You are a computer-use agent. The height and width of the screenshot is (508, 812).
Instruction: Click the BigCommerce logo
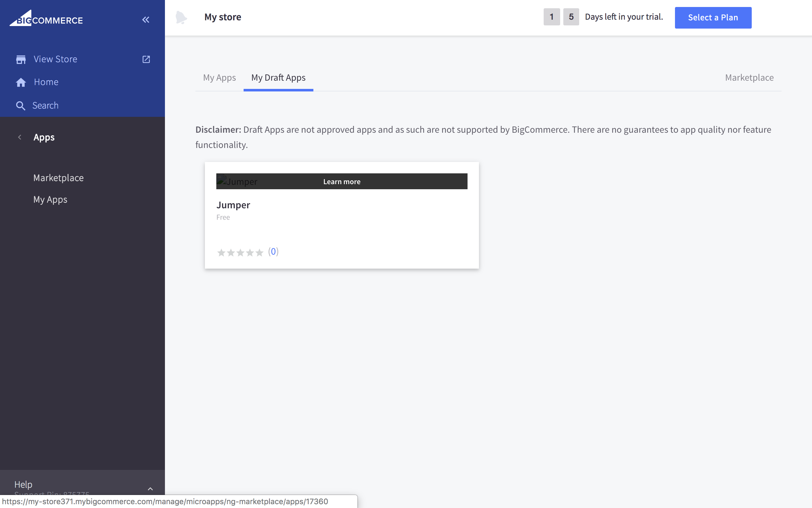coord(46,18)
